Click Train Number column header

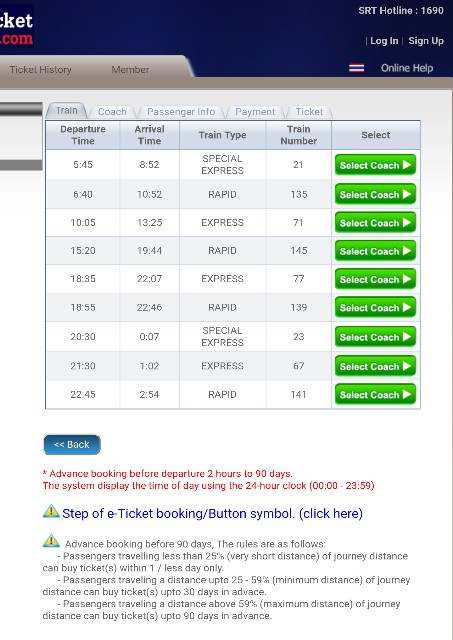click(299, 135)
